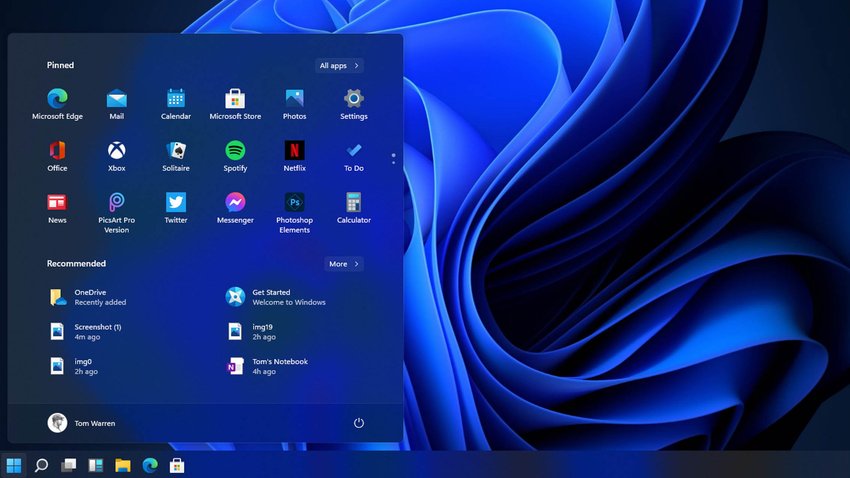The height and width of the screenshot is (478, 850).
Task: Open the News app
Action: tap(57, 208)
